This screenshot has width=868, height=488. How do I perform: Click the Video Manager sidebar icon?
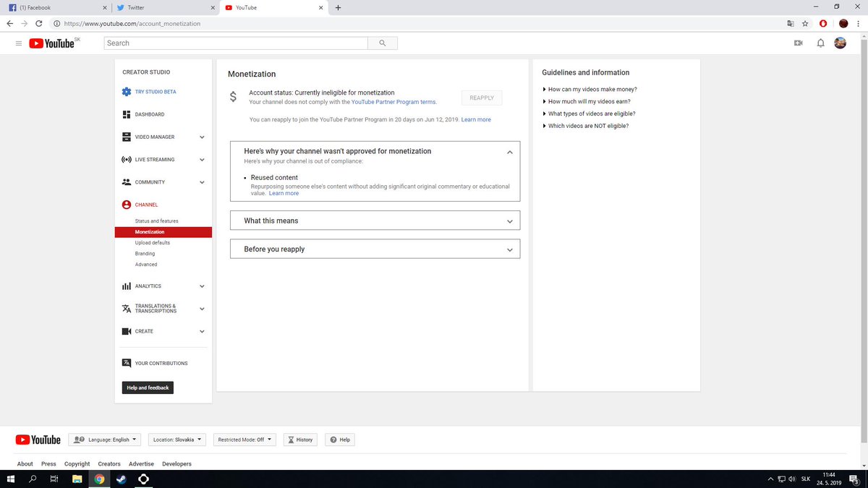tap(126, 137)
